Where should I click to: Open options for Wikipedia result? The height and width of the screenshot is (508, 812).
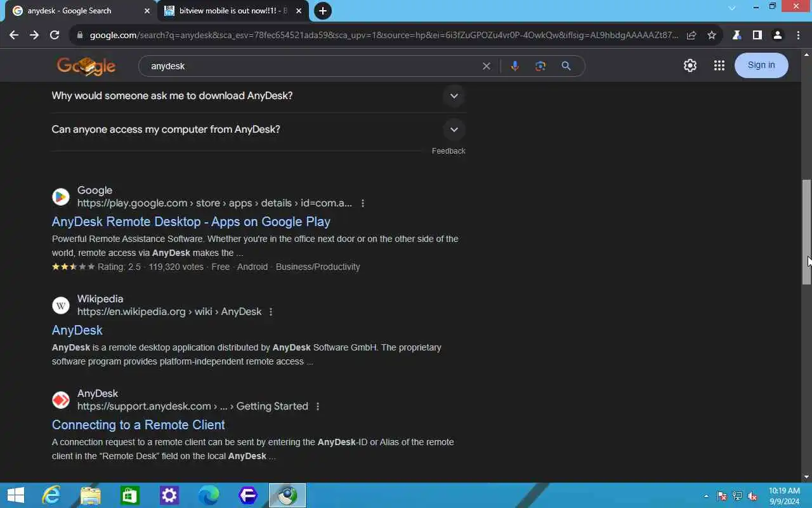pos(271,312)
